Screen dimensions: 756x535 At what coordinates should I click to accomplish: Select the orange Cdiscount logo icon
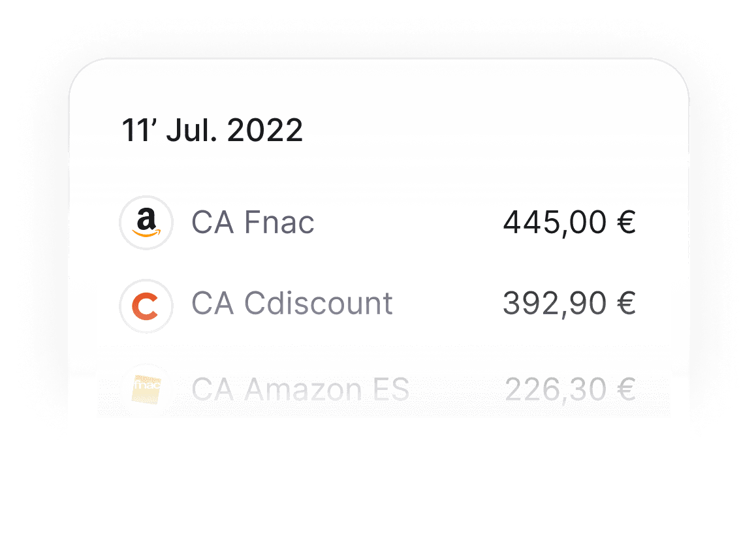[x=146, y=306]
